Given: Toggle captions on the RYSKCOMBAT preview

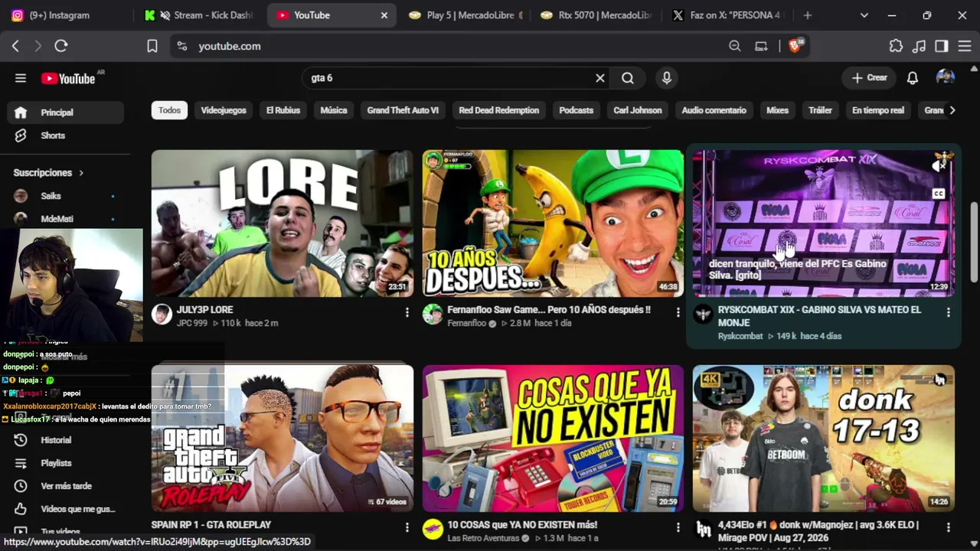Looking at the screenshot, I should click(x=939, y=194).
